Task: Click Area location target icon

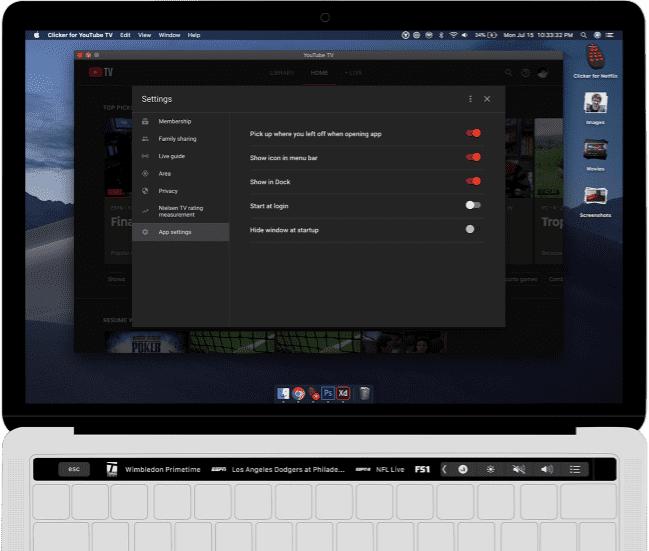Action: point(145,173)
